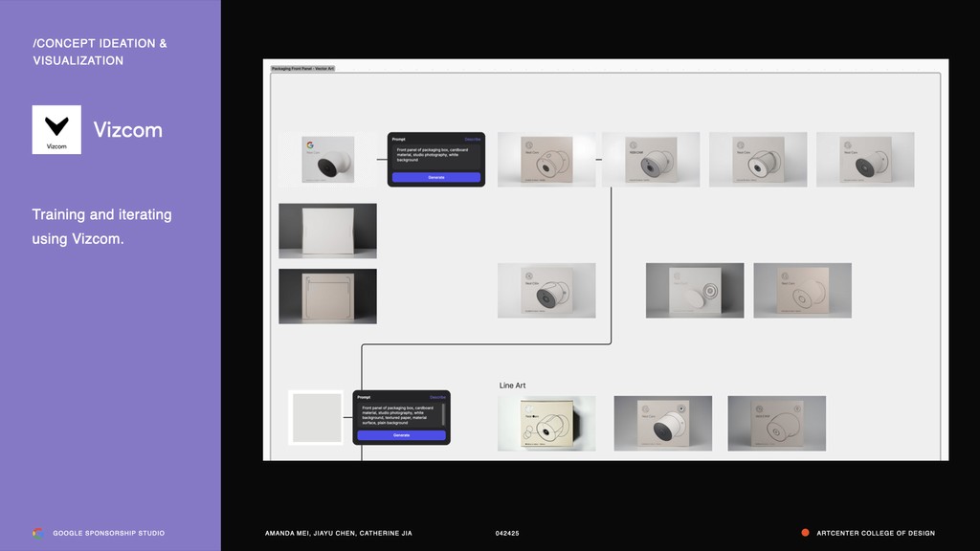
Task: Click the large 'Vizcom' title text
Action: pos(128,130)
